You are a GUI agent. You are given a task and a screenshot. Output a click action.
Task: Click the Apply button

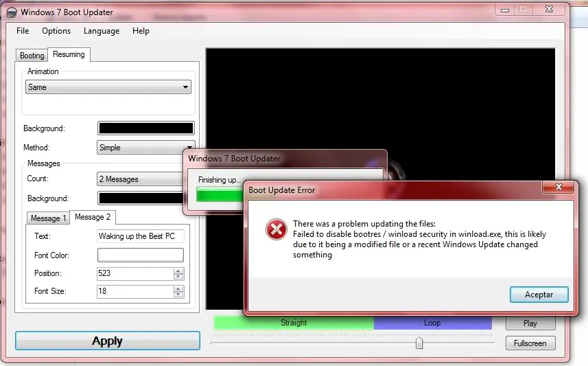pyautogui.click(x=108, y=341)
